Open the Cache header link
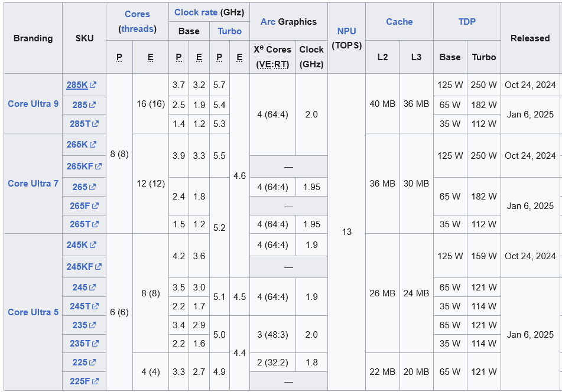562x392 pixels. [x=399, y=22]
